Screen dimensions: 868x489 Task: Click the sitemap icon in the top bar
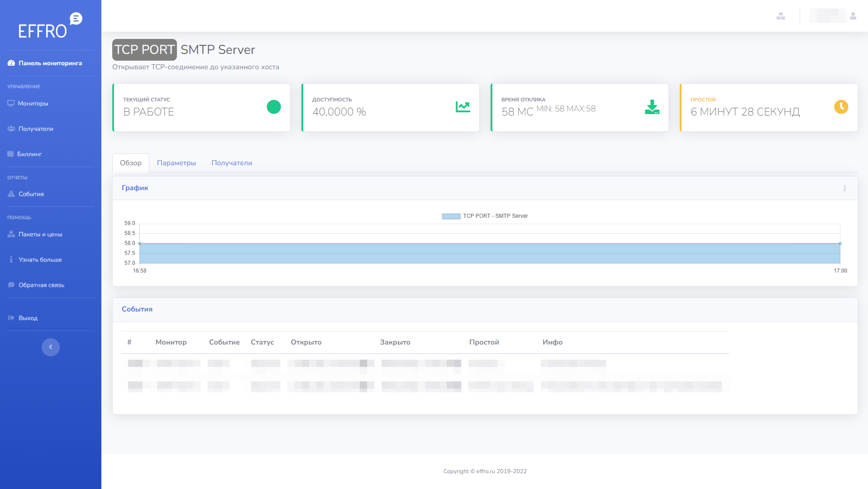point(780,15)
